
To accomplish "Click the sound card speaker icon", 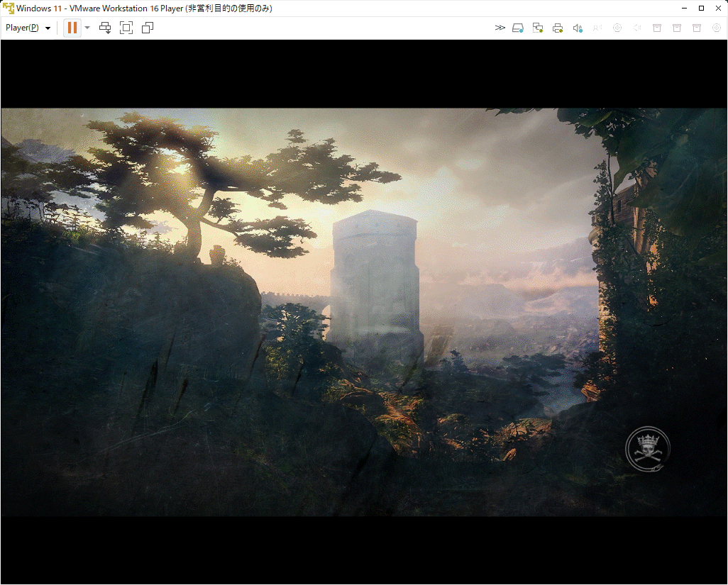I will 578,28.
